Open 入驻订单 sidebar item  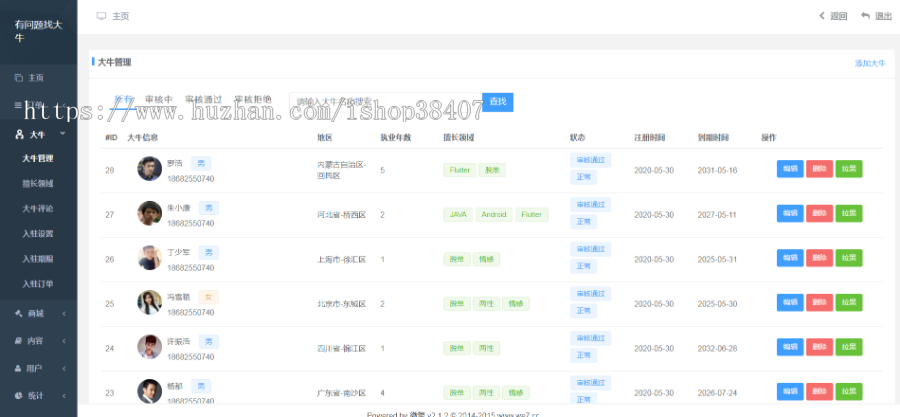[x=38, y=284]
